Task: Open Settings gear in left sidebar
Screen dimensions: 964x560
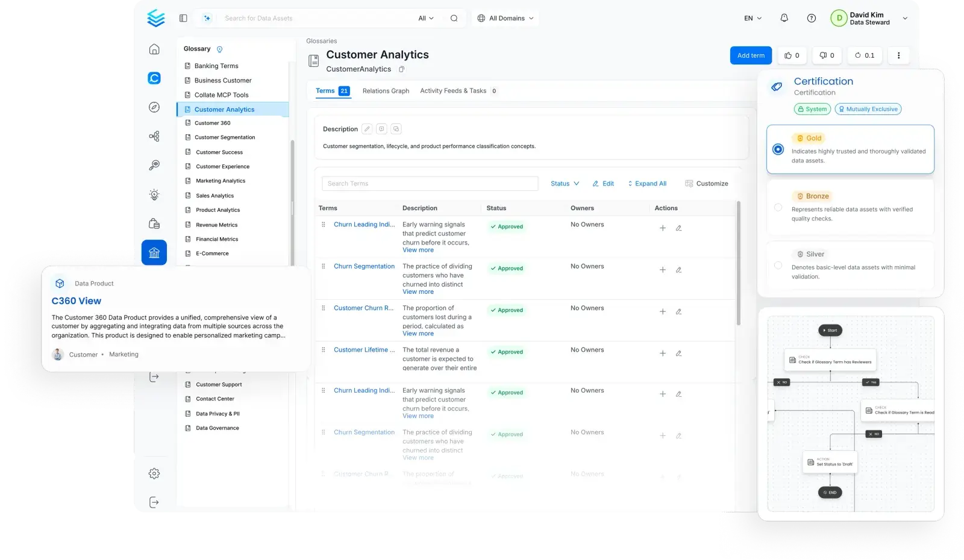Action: [x=154, y=473]
